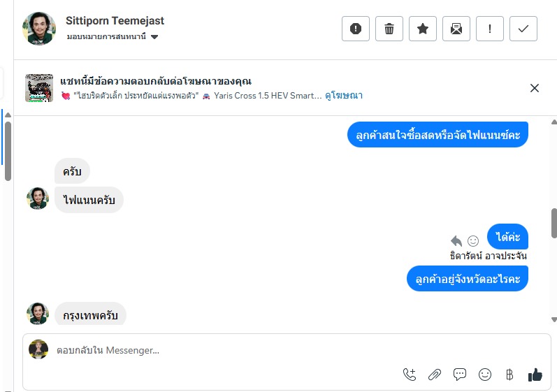
Task: Open the ดูโฆษณา (view ad) link
Action: click(x=344, y=96)
